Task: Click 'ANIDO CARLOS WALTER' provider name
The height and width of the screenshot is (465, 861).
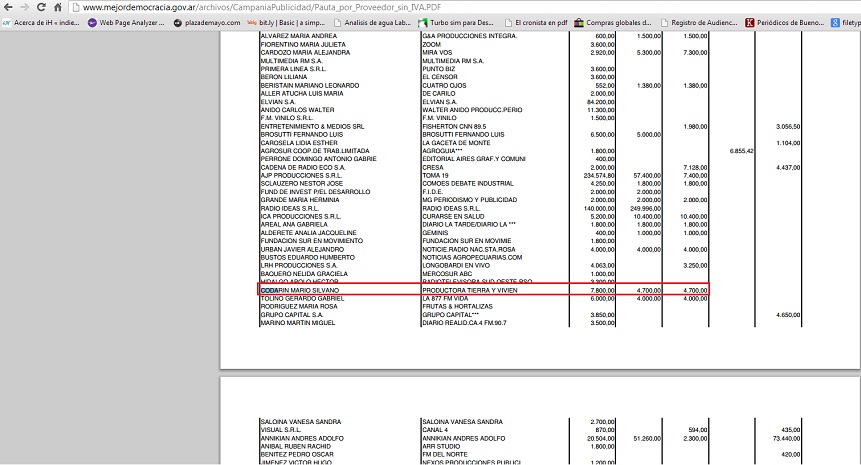Action: pyautogui.click(x=297, y=110)
